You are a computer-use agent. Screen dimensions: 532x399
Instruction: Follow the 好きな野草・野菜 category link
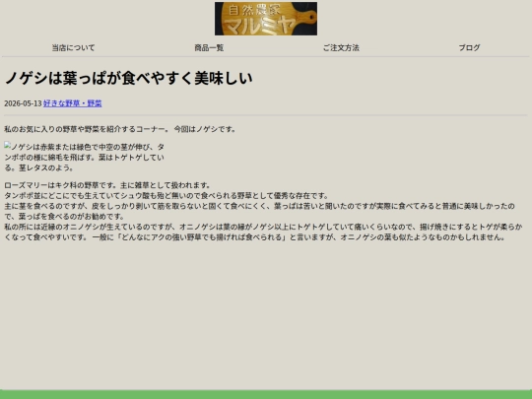[73, 103]
